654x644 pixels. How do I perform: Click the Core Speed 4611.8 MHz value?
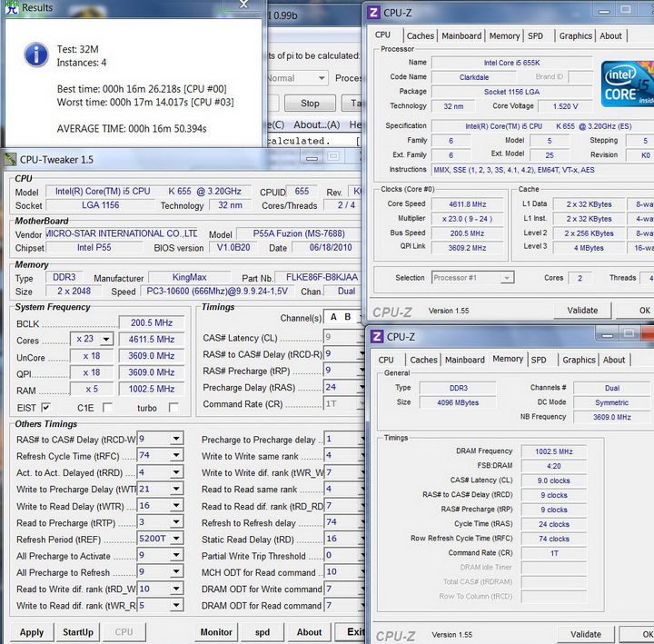click(x=467, y=204)
